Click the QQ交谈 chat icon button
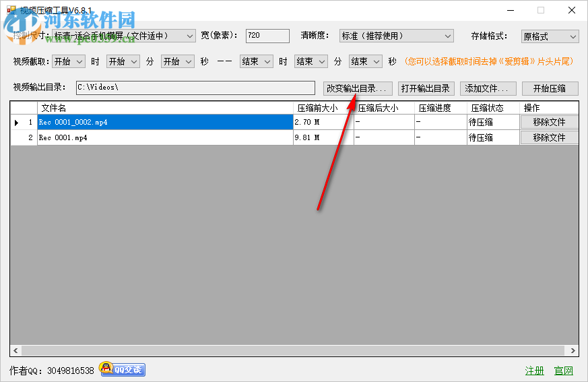 123,370
